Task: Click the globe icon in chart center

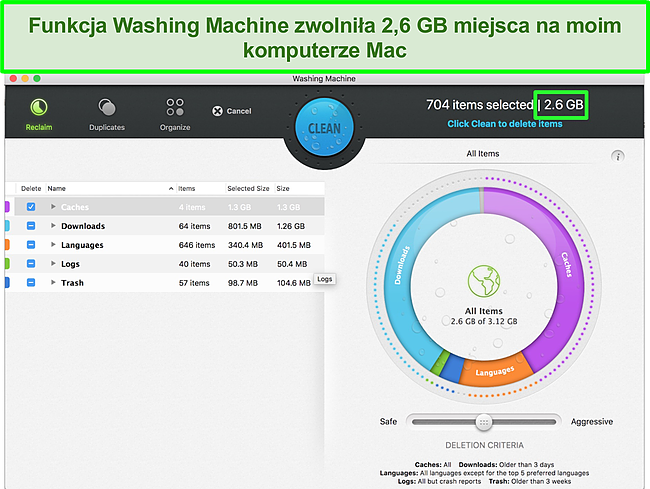Action: [484, 281]
